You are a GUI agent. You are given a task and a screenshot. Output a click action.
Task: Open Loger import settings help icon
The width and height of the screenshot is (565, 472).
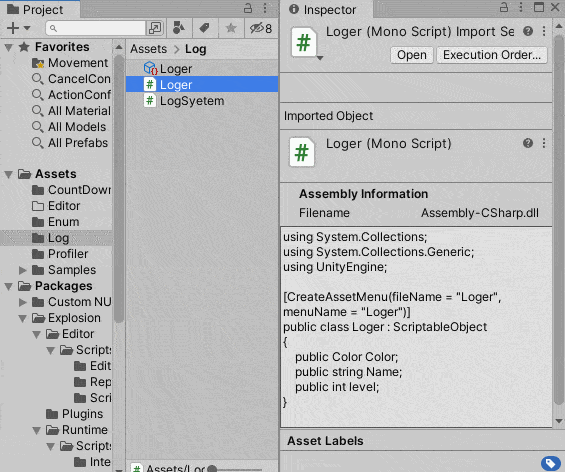point(528,31)
